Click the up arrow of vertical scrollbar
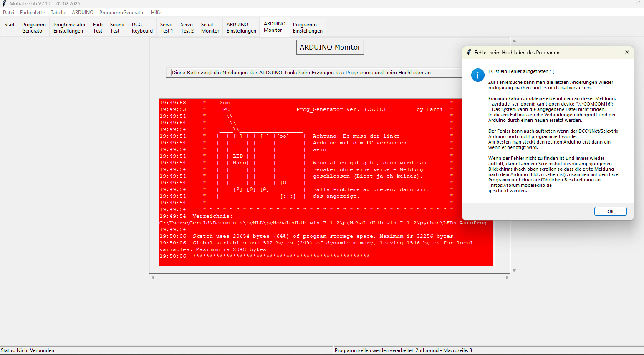Image resolution: width=644 pixels, height=355 pixels. coord(514,41)
